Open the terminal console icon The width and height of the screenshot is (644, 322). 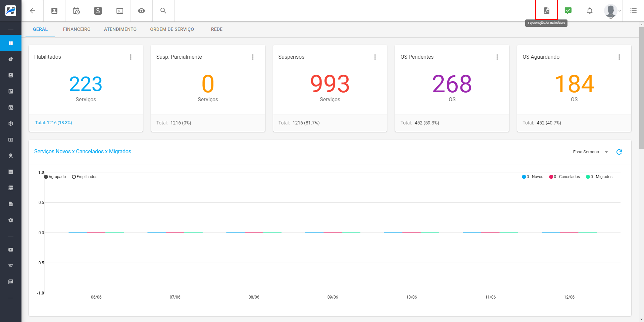pyautogui.click(x=120, y=11)
